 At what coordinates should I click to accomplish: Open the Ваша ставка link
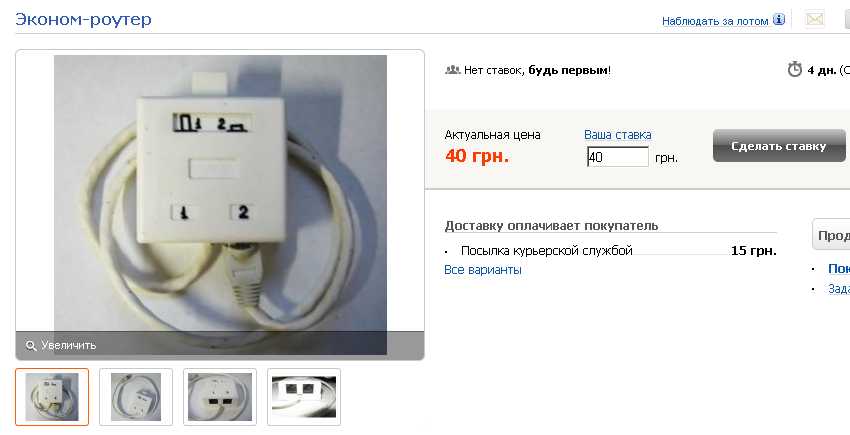617,135
